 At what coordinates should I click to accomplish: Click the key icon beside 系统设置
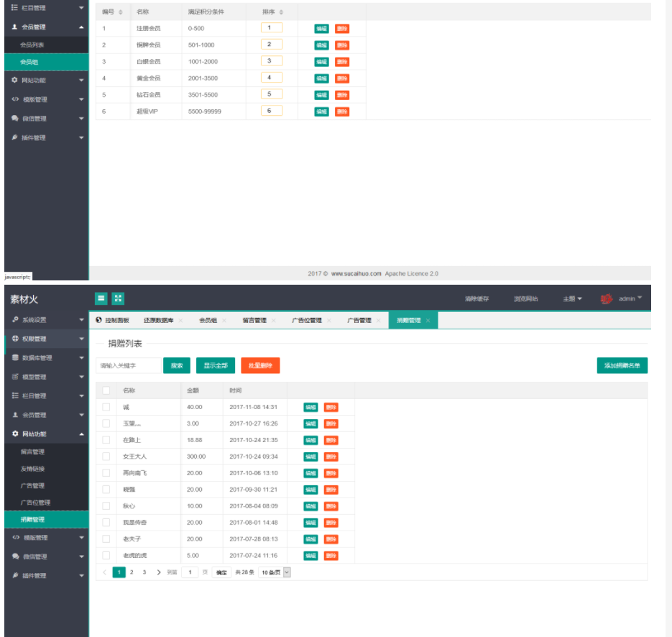coord(15,320)
